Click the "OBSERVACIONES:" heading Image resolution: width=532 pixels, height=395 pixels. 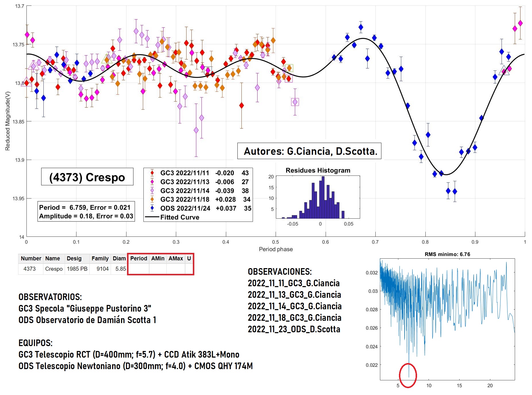[280, 272]
